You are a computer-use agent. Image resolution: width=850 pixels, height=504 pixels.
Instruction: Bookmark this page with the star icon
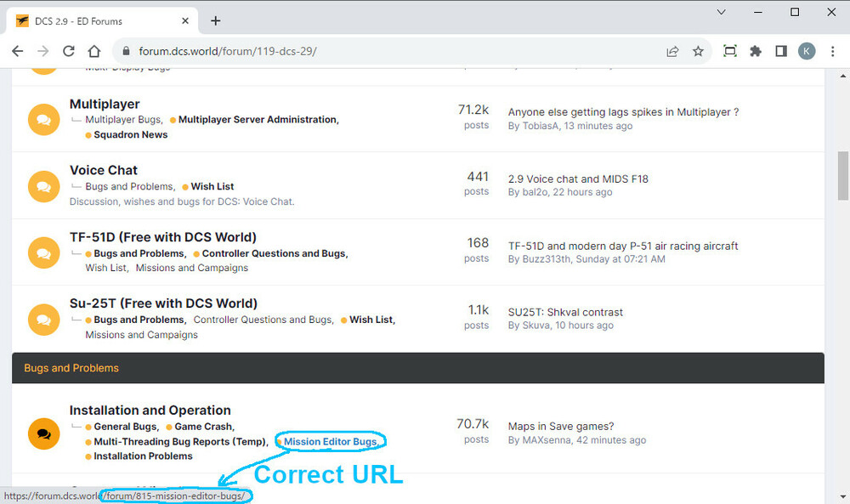click(698, 51)
